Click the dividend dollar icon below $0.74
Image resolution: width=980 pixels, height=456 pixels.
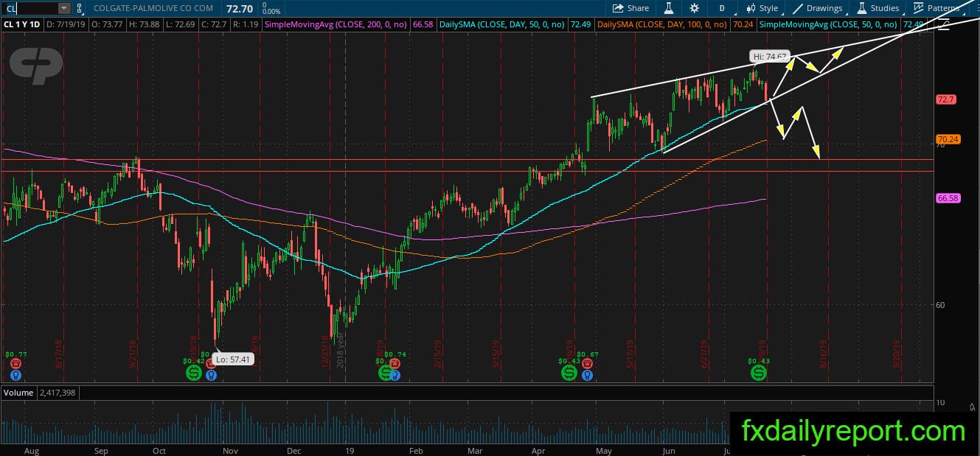click(x=384, y=373)
